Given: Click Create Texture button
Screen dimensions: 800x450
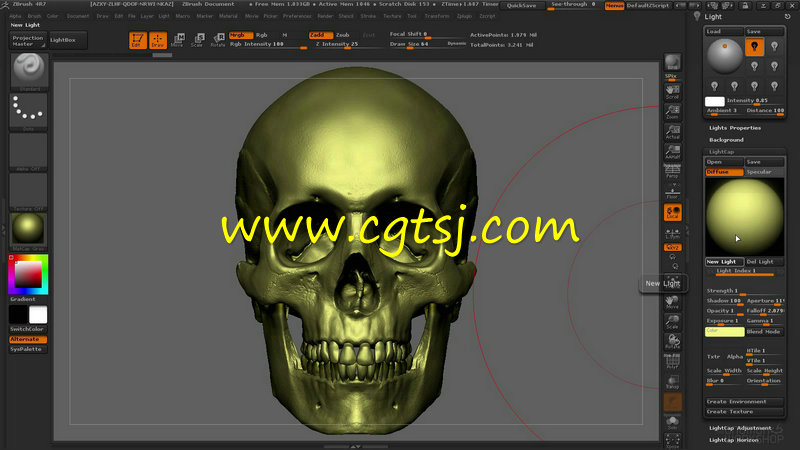Looking at the screenshot, I should click(744, 412).
